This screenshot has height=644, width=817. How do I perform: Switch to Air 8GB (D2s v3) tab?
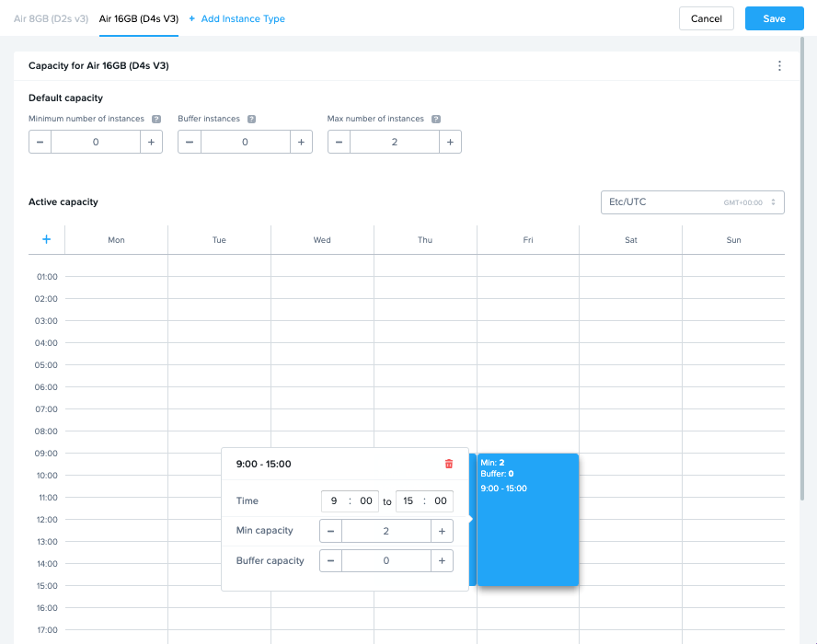pyautogui.click(x=51, y=18)
